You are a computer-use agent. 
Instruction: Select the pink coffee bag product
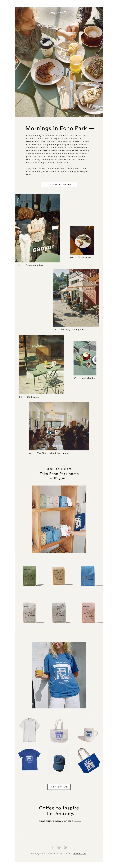(x=89, y=612)
